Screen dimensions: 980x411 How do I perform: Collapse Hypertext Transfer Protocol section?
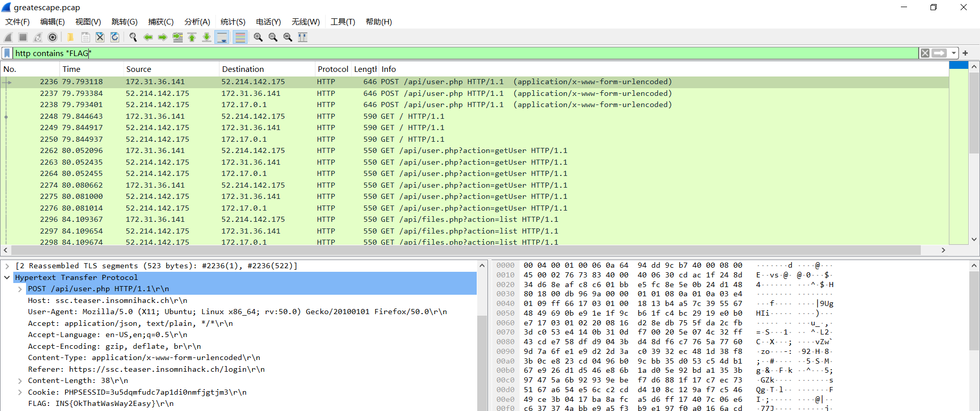[7, 277]
